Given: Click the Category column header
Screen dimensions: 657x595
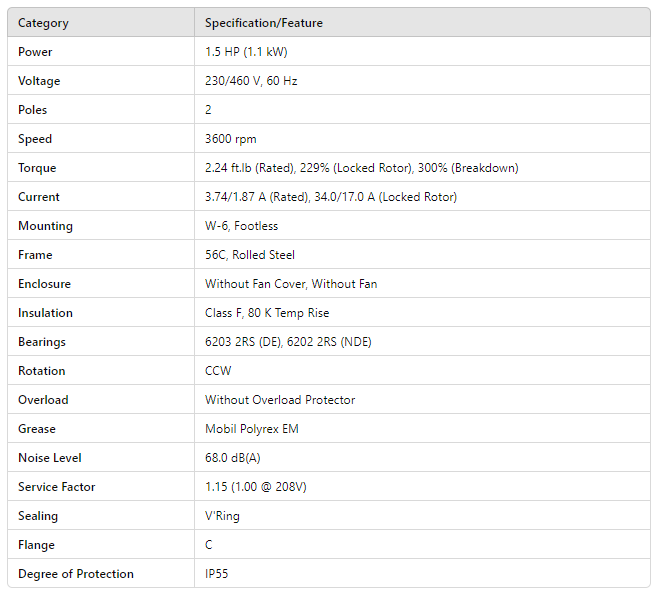Looking at the screenshot, I should [43, 23].
